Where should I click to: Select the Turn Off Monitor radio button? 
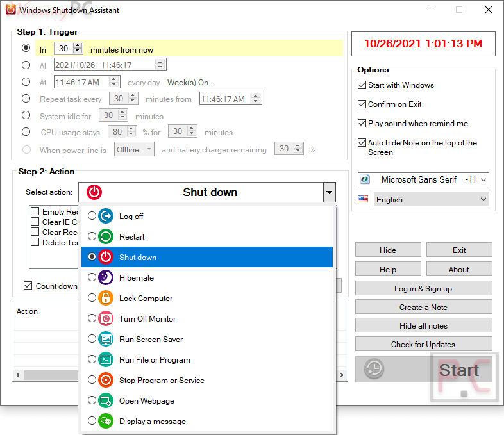92,318
